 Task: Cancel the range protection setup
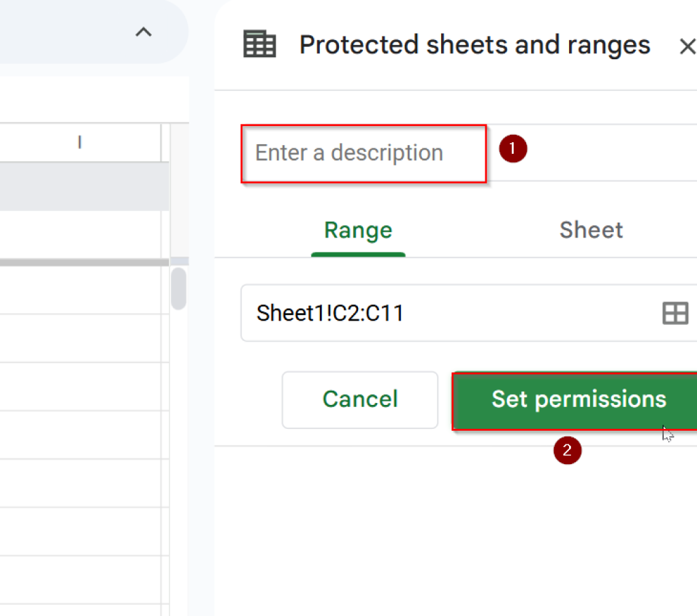359,400
